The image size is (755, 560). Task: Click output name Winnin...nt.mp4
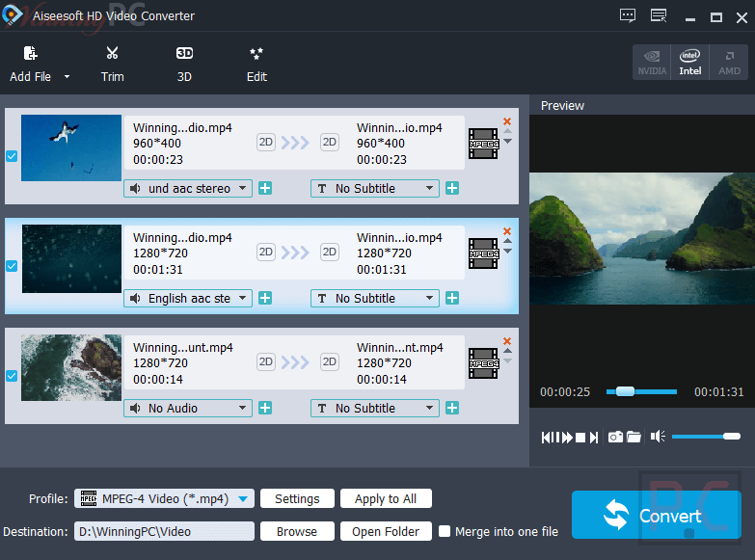tap(399, 347)
